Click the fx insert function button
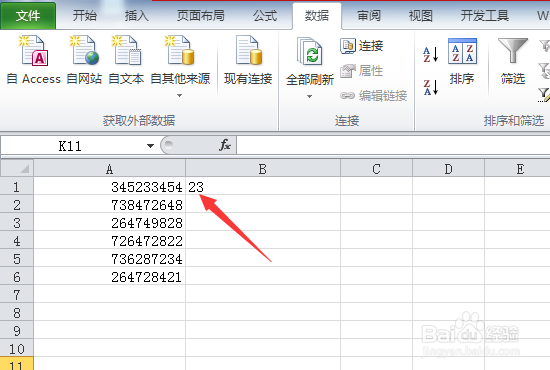This screenshot has height=370, width=550. pyautogui.click(x=225, y=145)
